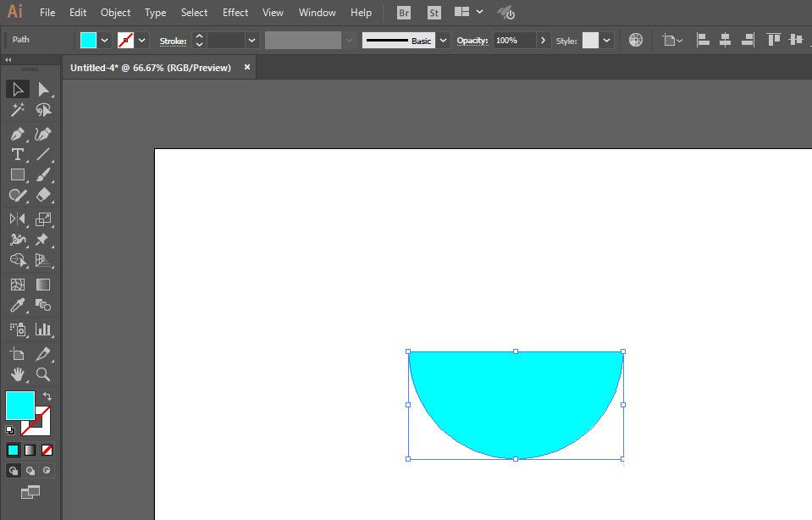Screen dimensions: 812x520
Task: Open the stroke weight dropdown
Action: click(x=251, y=41)
